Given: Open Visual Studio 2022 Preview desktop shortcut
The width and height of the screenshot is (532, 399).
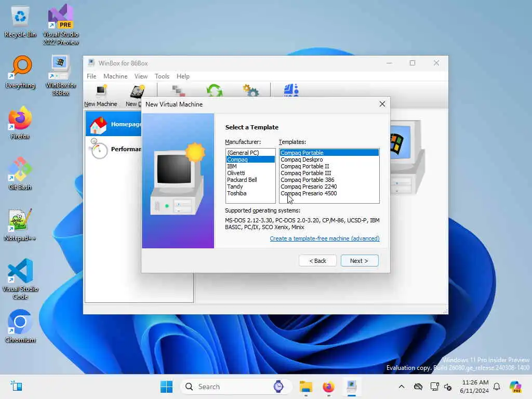Looking at the screenshot, I should [61, 25].
